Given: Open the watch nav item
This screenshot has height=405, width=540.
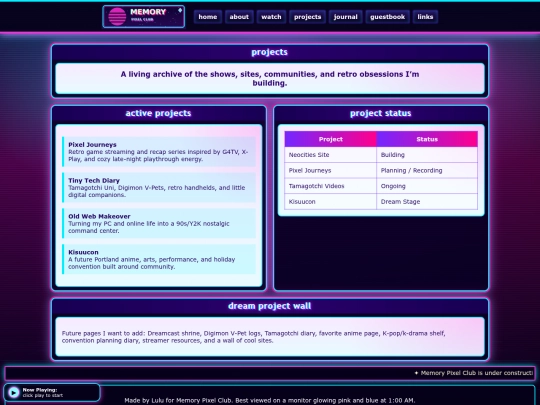Looking at the screenshot, I should (271, 17).
